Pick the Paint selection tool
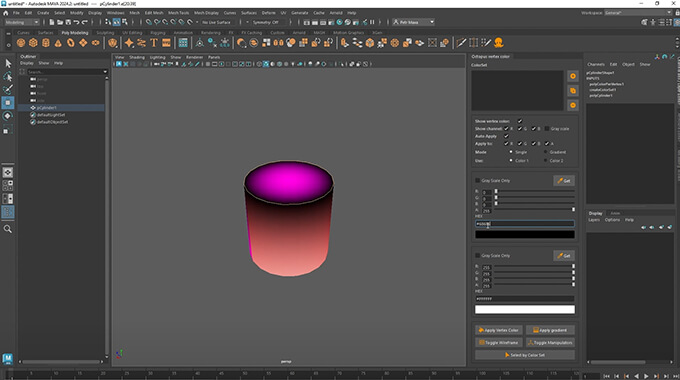Viewport: 680px width, 380px height. tap(8, 89)
